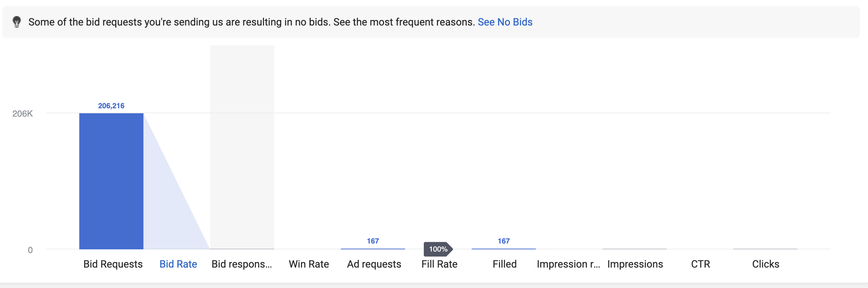The width and height of the screenshot is (868, 288).
Task: Click the blue Bid Requests bar
Action: click(x=111, y=181)
